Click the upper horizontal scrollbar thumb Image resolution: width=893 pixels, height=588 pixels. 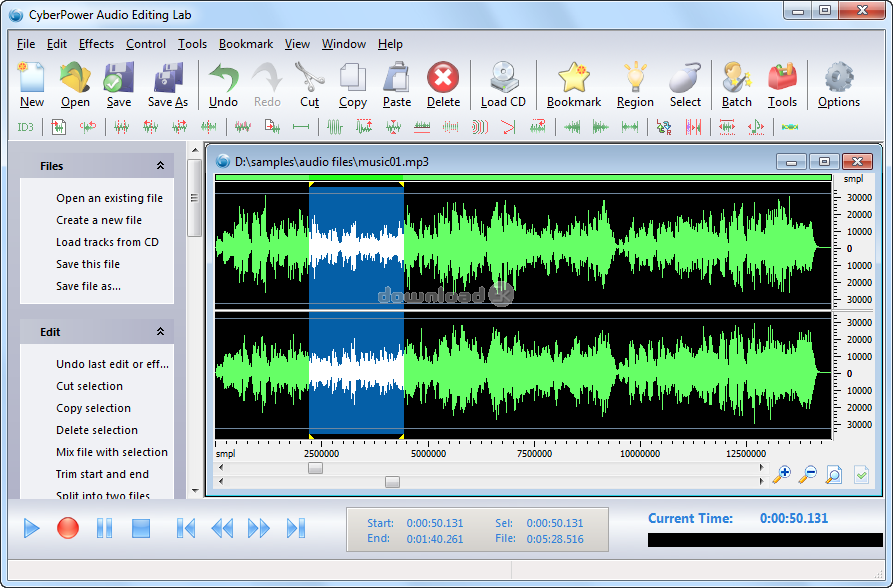click(316, 468)
